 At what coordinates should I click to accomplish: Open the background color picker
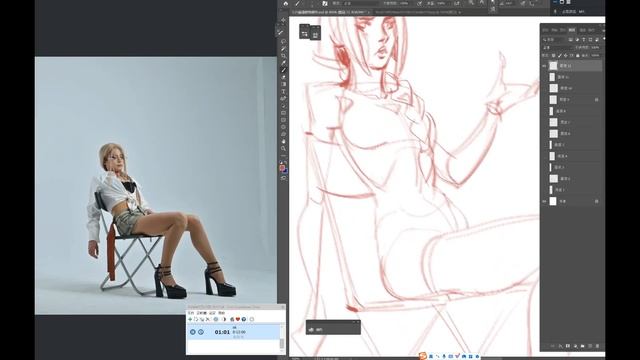pos(285,171)
